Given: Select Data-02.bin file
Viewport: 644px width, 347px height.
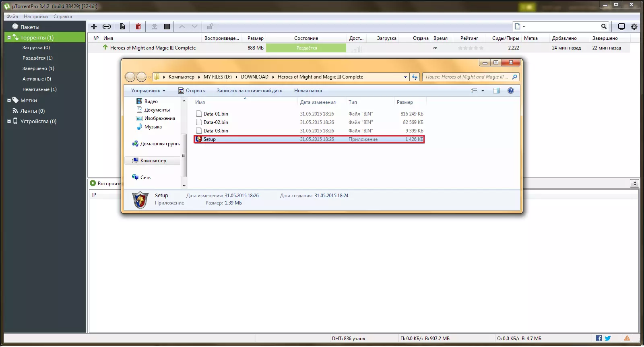Looking at the screenshot, I should click(309, 122).
